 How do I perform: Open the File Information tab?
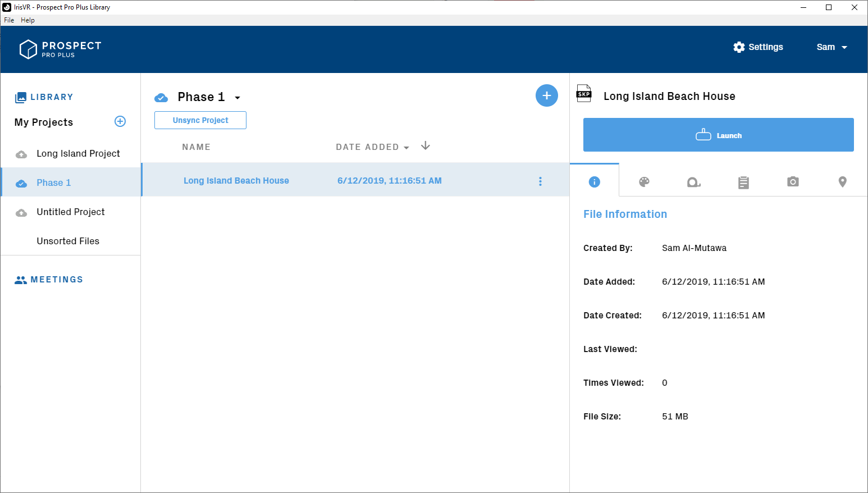[595, 181]
